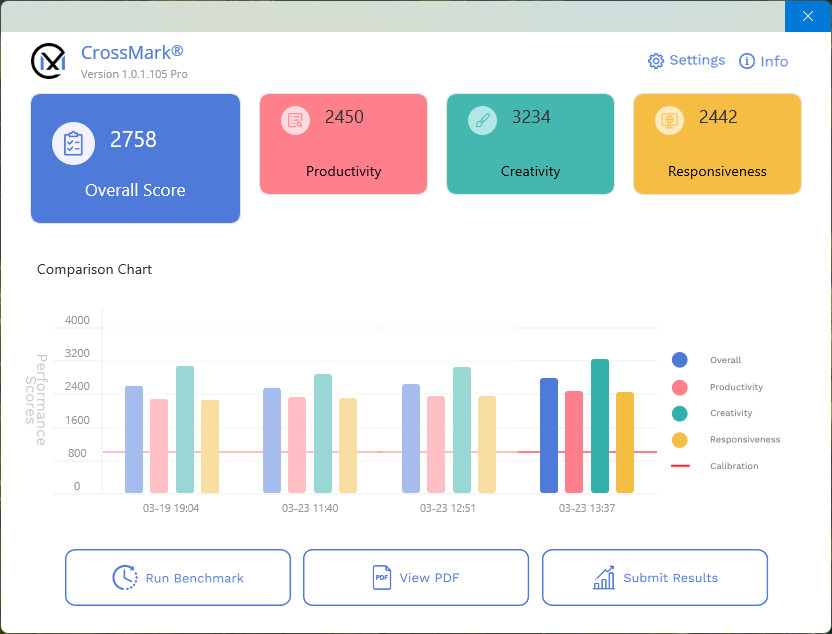Image resolution: width=832 pixels, height=634 pixels.
Task: Toggle Productivity legend swatch
Action: point(680,387)
